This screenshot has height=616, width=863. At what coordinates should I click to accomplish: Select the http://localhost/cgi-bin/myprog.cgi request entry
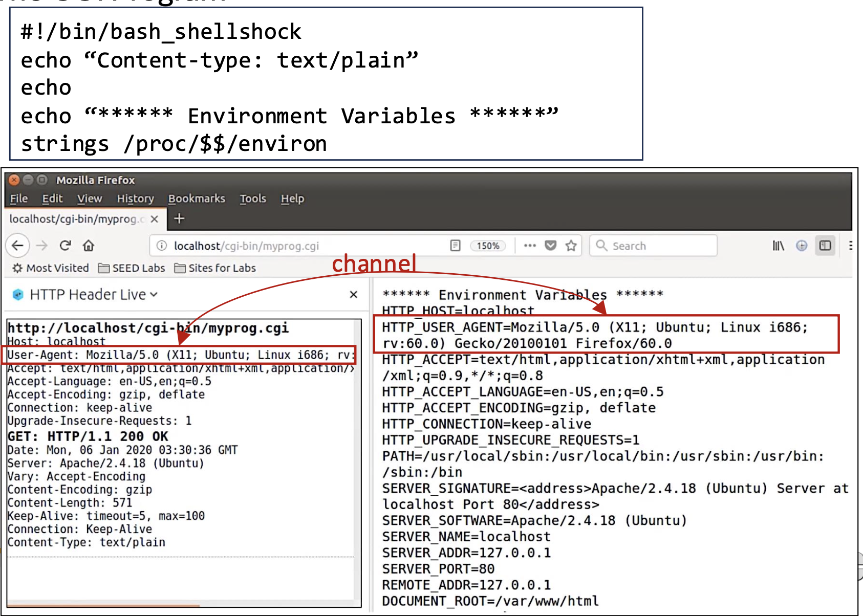[x=148, y=328]
